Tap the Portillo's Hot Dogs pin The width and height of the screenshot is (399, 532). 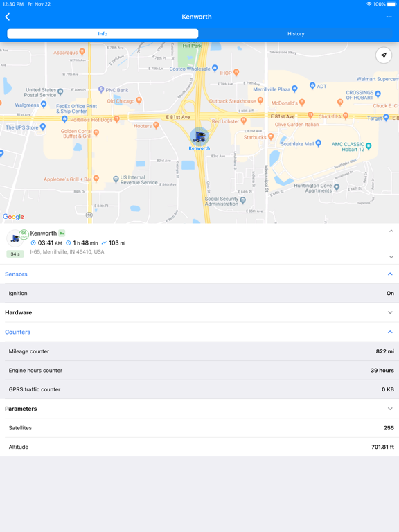(x=116, y=119)
